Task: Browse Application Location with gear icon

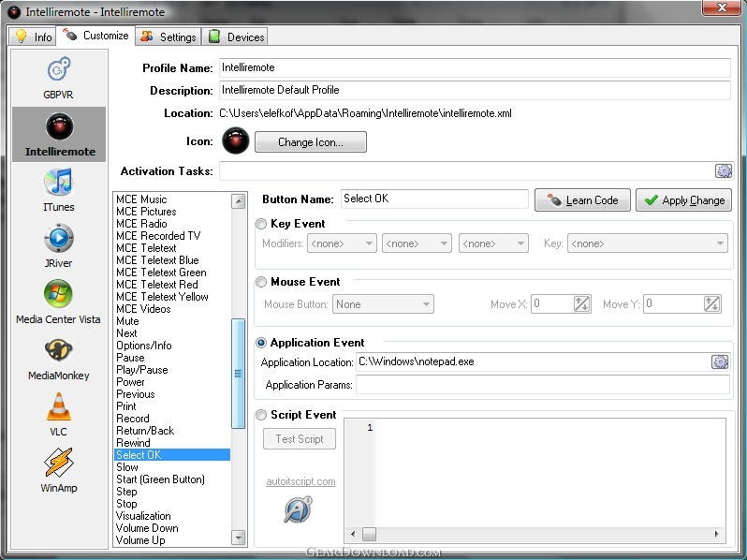Action: pyautogui.click(x=719, y=361)
